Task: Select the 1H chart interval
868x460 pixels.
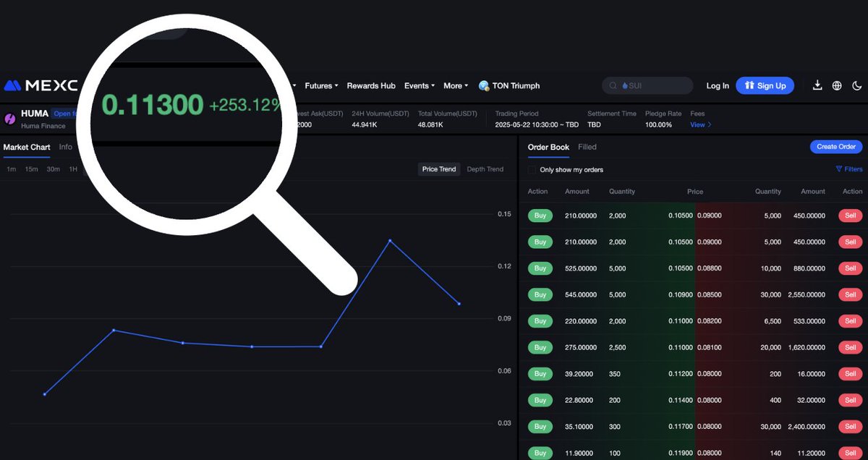Action: 73,169
